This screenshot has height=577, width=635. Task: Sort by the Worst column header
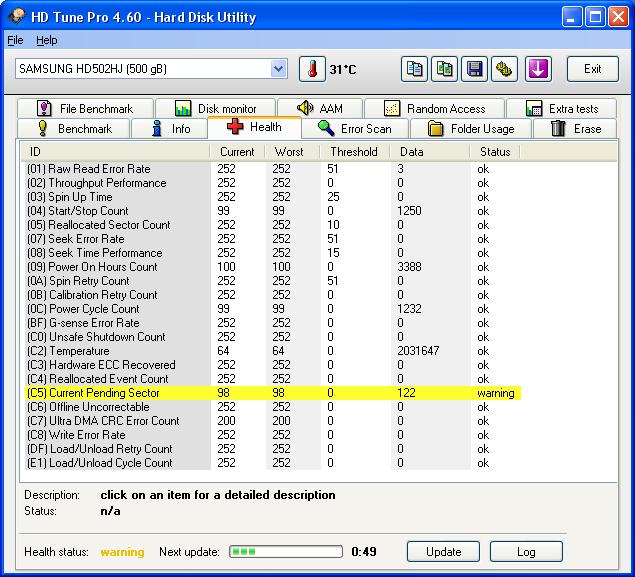point(292,152)
